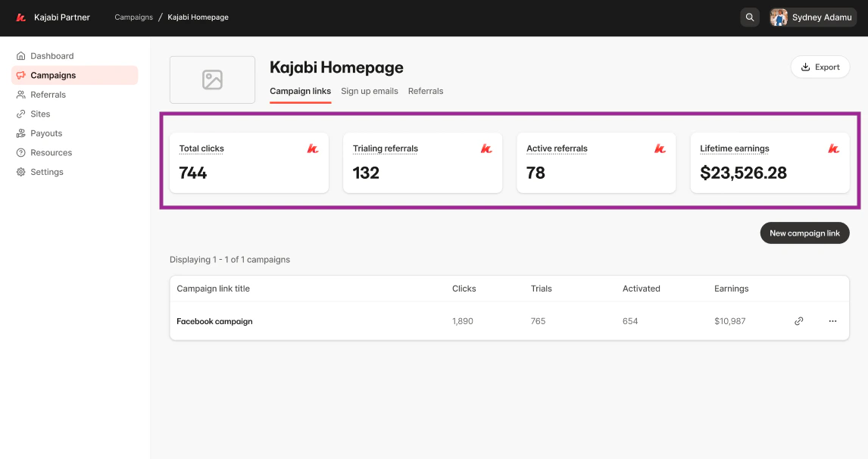Image resolution: width=868 pixels, height=459 pixels.
Task: Click the 1,890 clicks value
Action: tap(463, 321)
